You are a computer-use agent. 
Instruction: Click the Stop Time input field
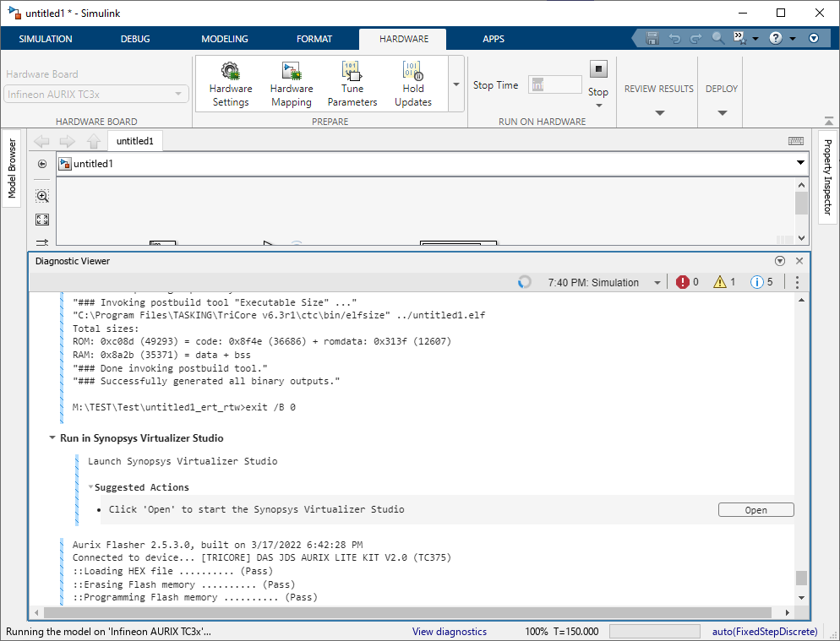(x=554, y=84)
